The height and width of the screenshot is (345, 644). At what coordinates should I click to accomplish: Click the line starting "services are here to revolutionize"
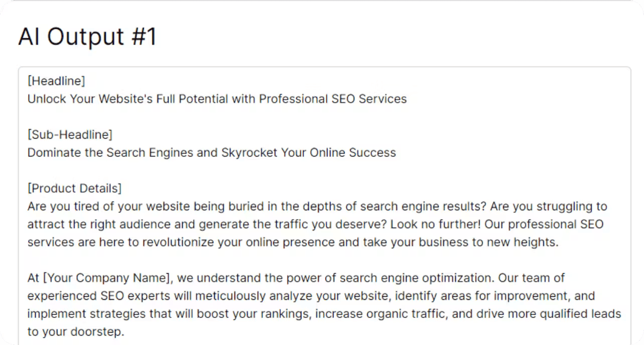293,242
